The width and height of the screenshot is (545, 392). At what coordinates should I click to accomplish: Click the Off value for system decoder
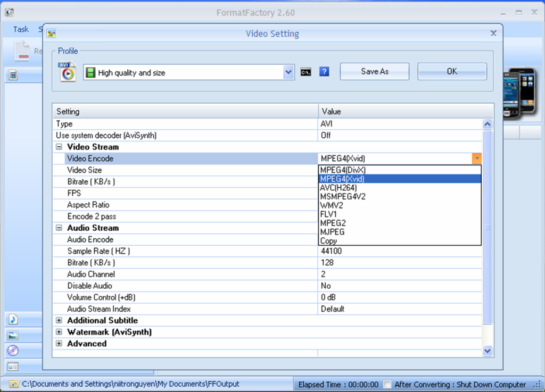pos(326,136)
